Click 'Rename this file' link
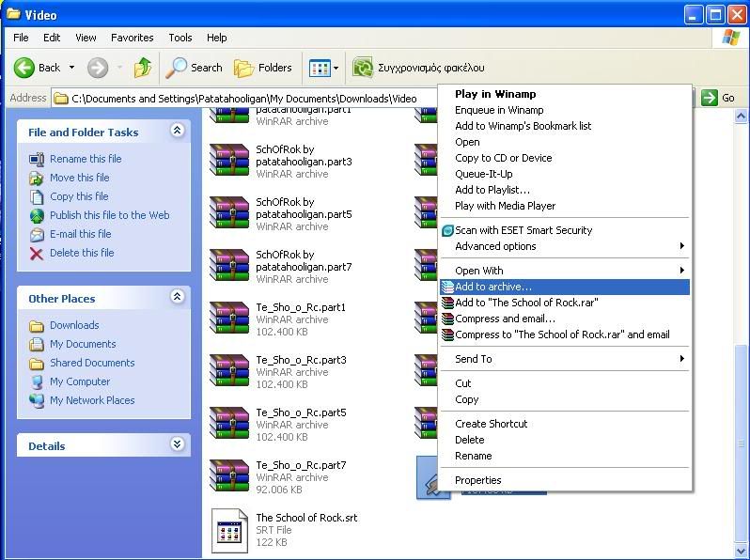Screen dimensions: 750x560 point(86,159)
